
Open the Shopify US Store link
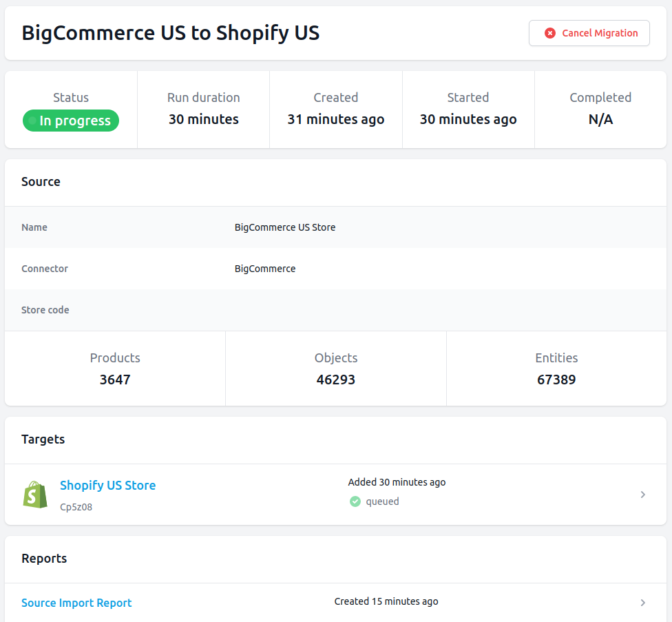click(x=107, y=485)
